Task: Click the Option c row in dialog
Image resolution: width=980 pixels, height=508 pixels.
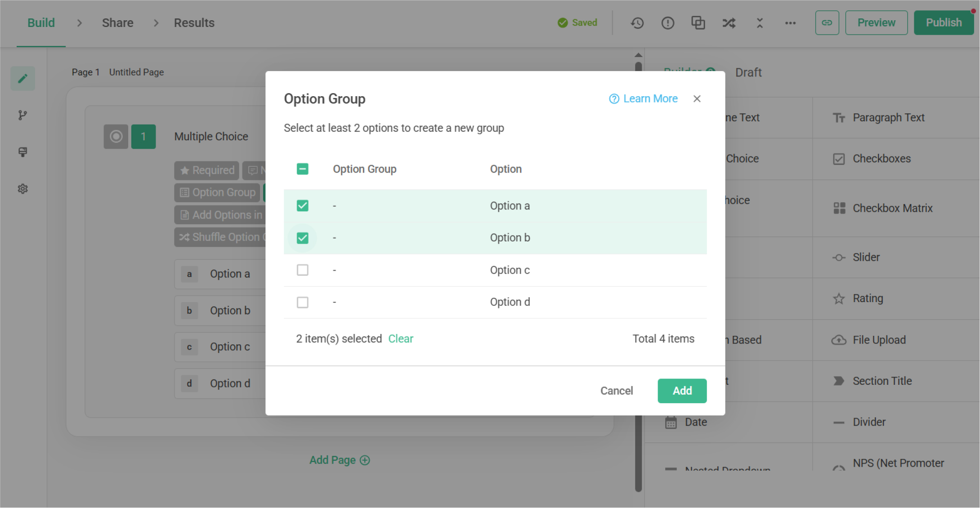Action: 495,270
